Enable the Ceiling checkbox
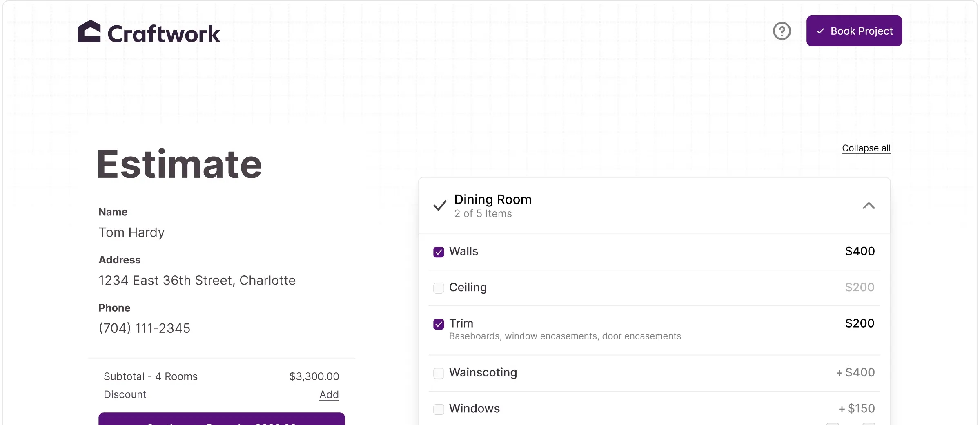 (439, 288)
